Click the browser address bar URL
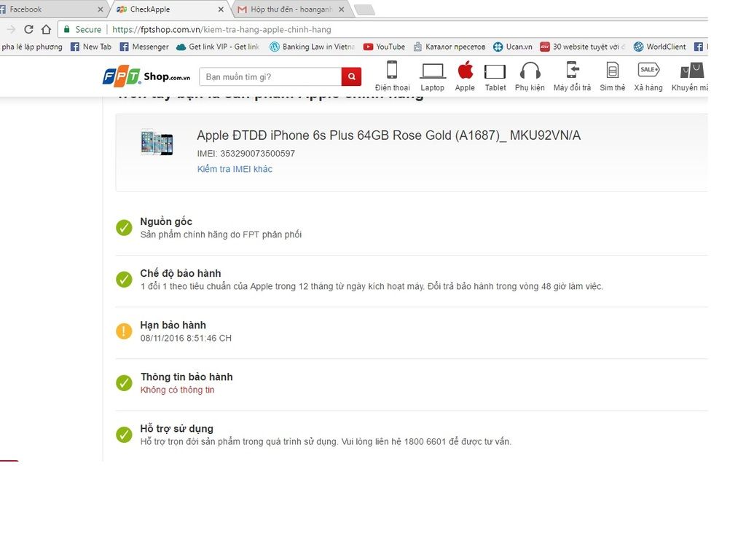This screenshot has height=560, width=746. [x=221, y=29]
